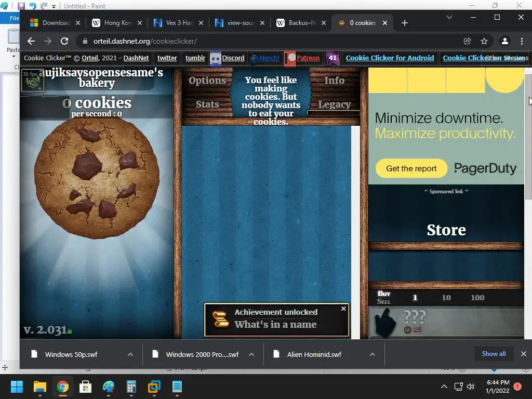Open the Discord link
Image resolution: width=532 pixels, height=399 pixels.
(x=233, y=58)
